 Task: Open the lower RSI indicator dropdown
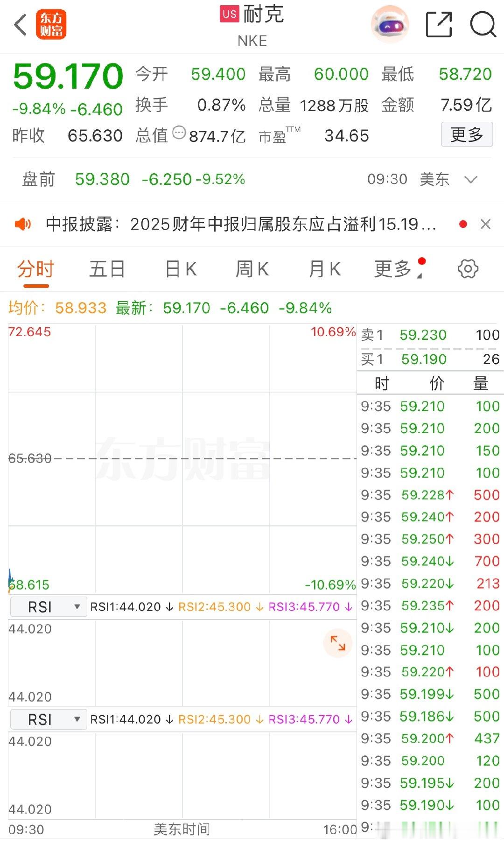[48, 719]
